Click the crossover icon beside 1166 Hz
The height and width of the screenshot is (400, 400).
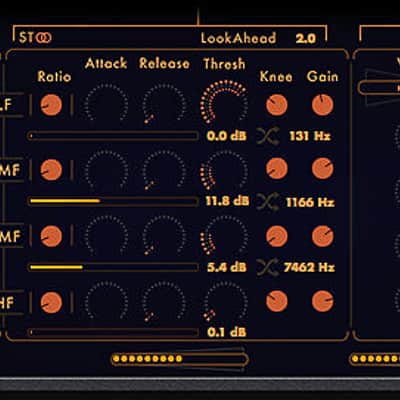(x=268, y=202)
